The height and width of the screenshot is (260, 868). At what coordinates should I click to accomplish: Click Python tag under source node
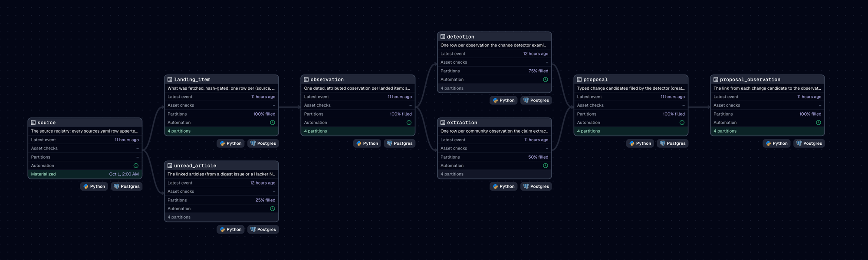point(94,186)
